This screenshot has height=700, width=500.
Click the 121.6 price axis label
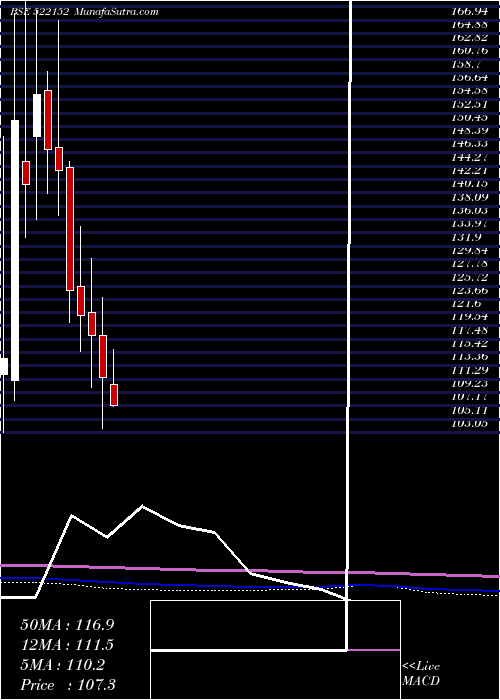point(467,304)
